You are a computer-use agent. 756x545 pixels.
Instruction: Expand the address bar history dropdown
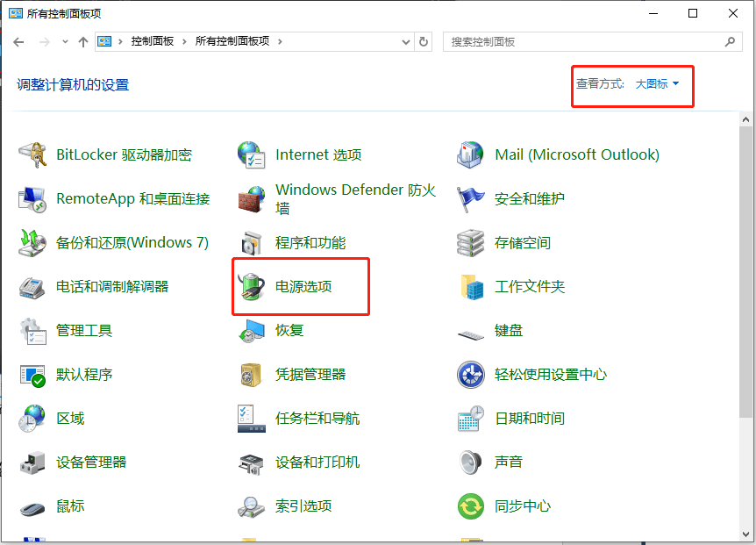[x=404, y=40]
